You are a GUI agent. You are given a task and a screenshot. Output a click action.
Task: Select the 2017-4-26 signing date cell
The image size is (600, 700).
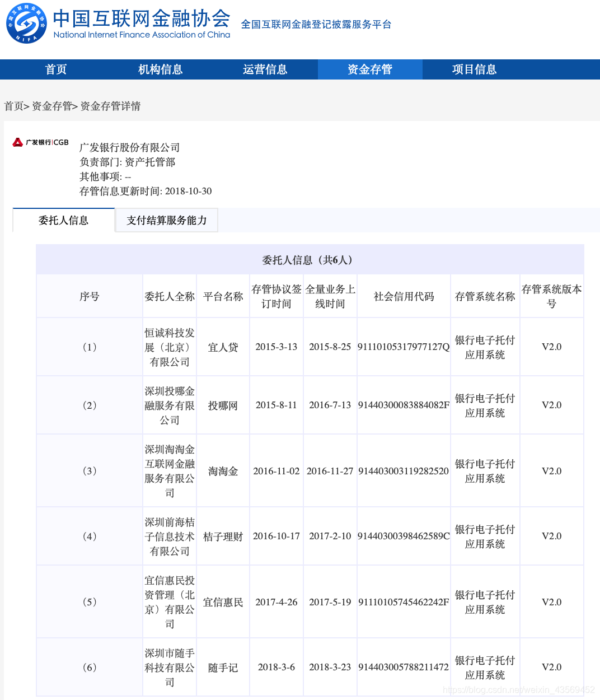click(x=276, y=602)
